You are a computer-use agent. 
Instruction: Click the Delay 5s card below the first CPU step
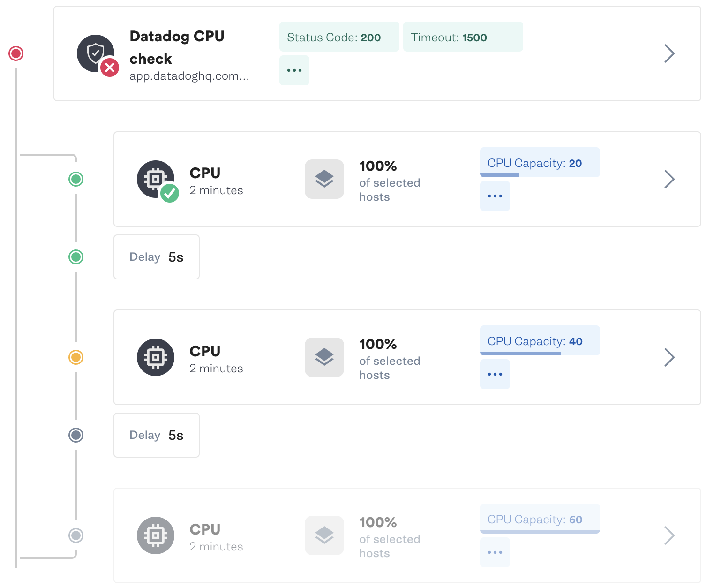click(156, 257)
